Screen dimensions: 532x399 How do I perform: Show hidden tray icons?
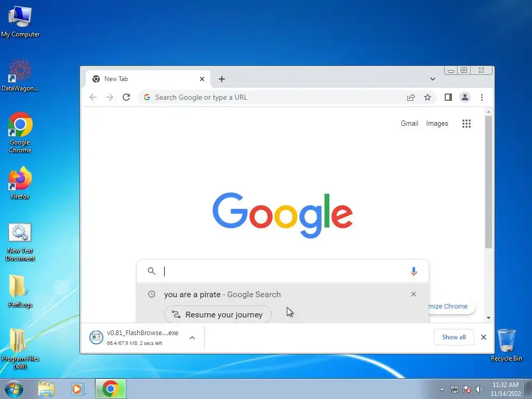(442, 389)
